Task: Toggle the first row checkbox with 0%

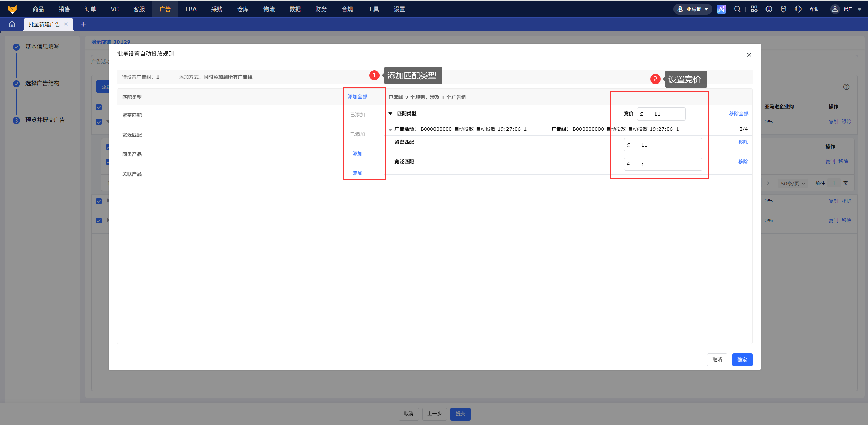Action: pyautogui.click(x=99, y=122)
